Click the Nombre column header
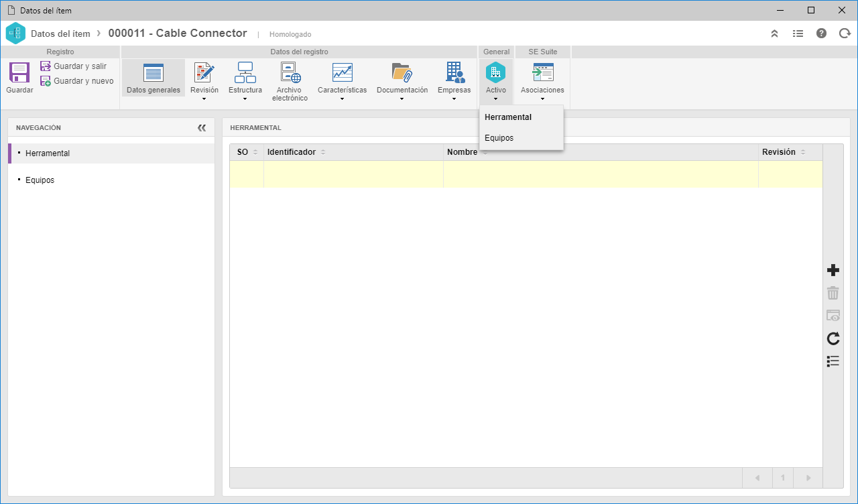The image size is (858, 504). click(601, 152)
